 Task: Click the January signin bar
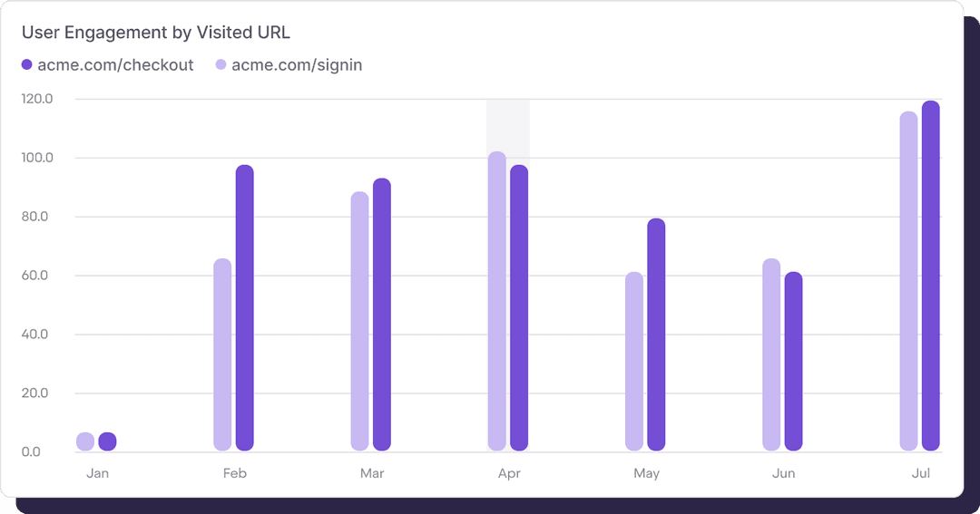85,441
